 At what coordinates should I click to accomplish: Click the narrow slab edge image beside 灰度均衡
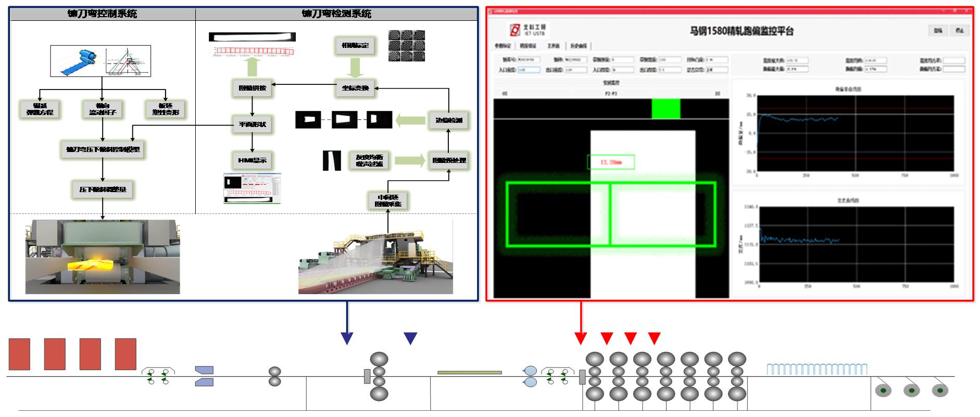coord(332,160)
